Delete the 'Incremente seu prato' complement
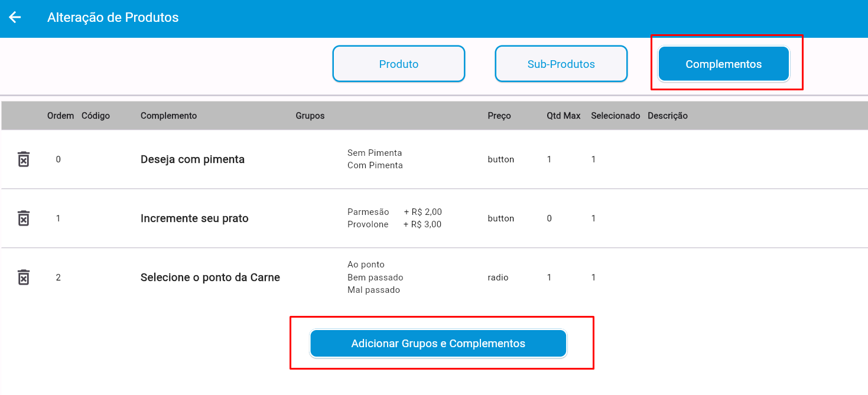 point(23,218)
